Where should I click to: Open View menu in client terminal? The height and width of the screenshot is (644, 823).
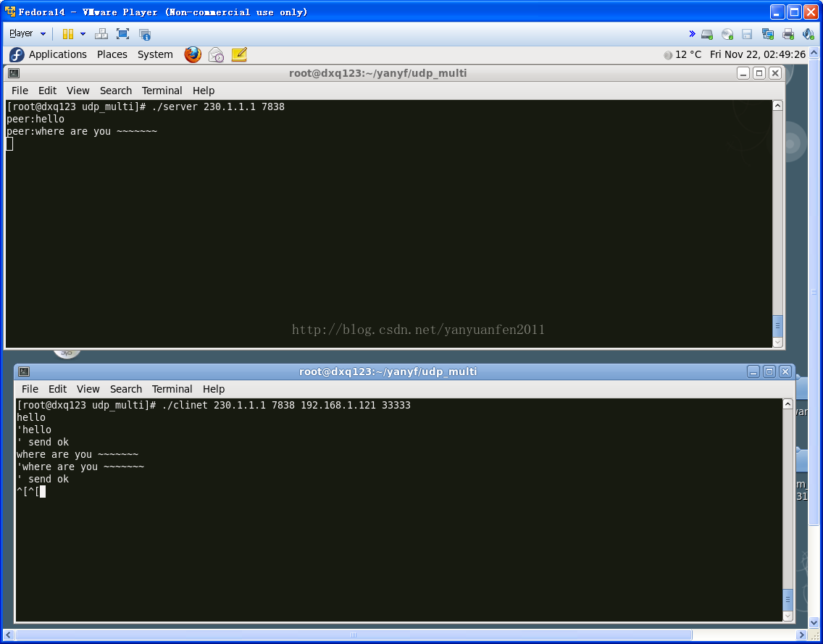point(88,389)
